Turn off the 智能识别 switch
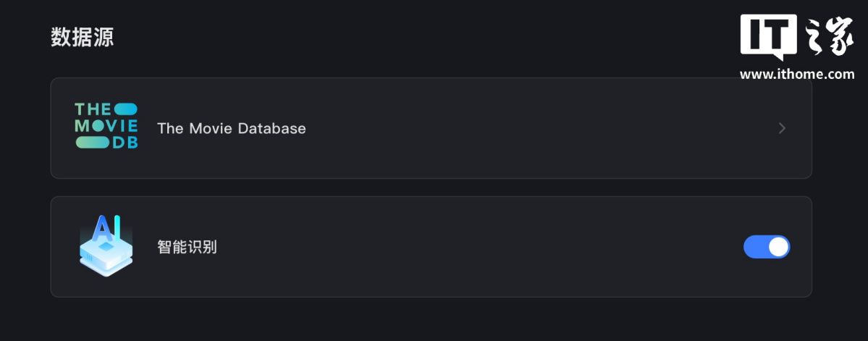The width and height of the screenshot is (868, 341). tap(767, 247)
